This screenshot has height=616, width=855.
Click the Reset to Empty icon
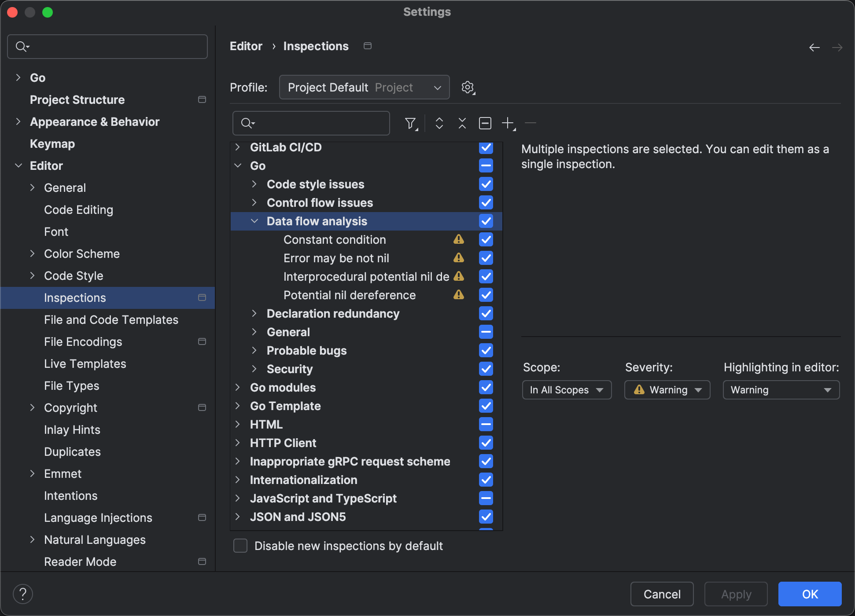tap(485, 123)
